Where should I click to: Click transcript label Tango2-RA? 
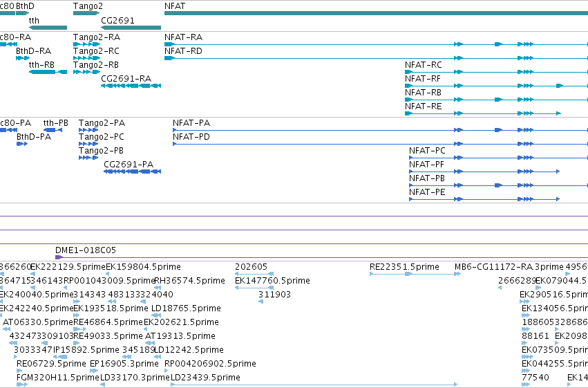tap(97, 37)
